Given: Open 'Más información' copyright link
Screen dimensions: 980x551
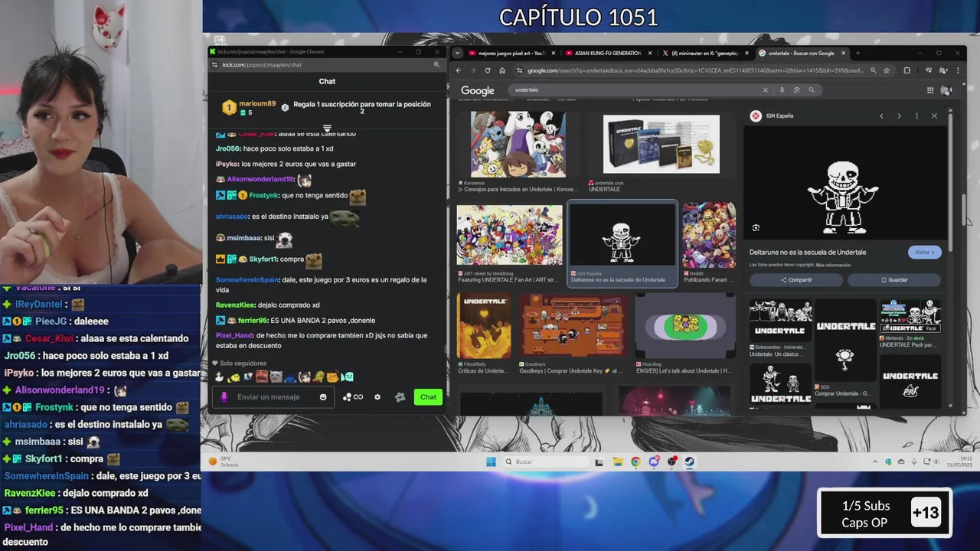Looking at the screenshot, I should click(833, 265).
